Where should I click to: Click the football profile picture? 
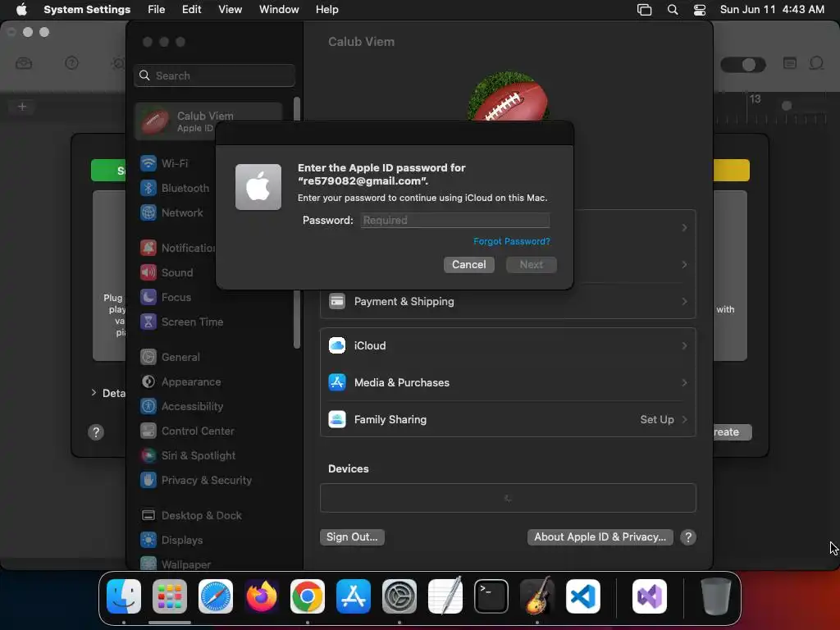point(508,97)
